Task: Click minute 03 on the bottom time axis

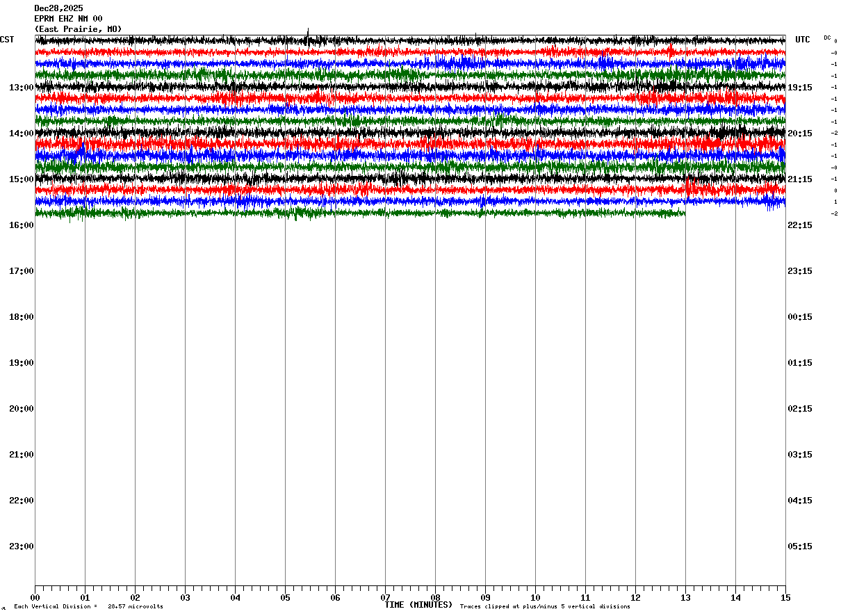Action: point(185,597)
